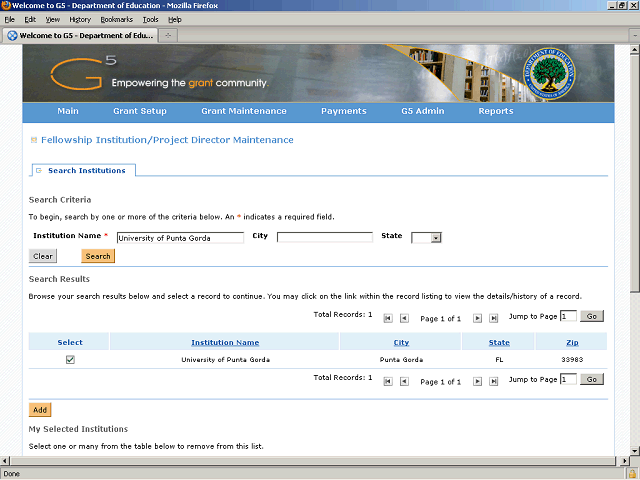Go to last page in upper pagination
640x480 pixels.
coord(493,318)
